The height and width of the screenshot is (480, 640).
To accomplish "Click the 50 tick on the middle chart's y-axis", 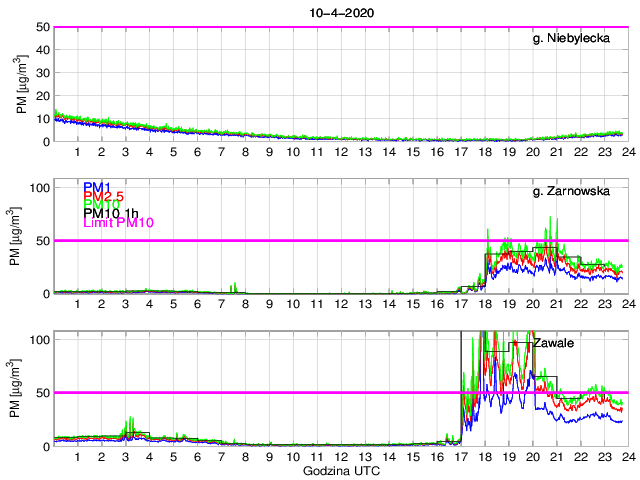I will tap(43, 241).
